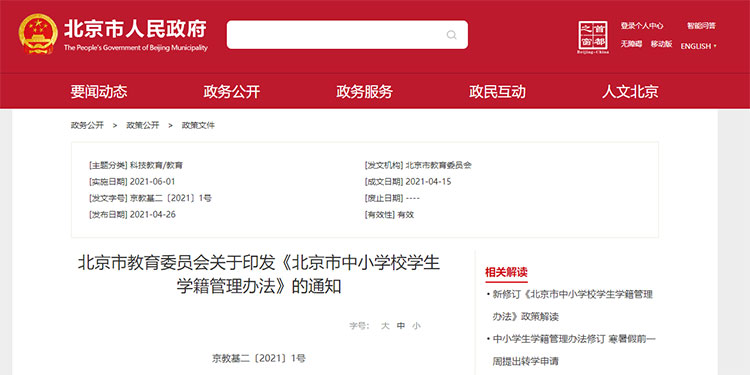Screen dimensions: 750x375
Task: Open 新修订《北京市中小学校学生学籍管理办法》政策解读 link
Action: click(x=573, y=305)
